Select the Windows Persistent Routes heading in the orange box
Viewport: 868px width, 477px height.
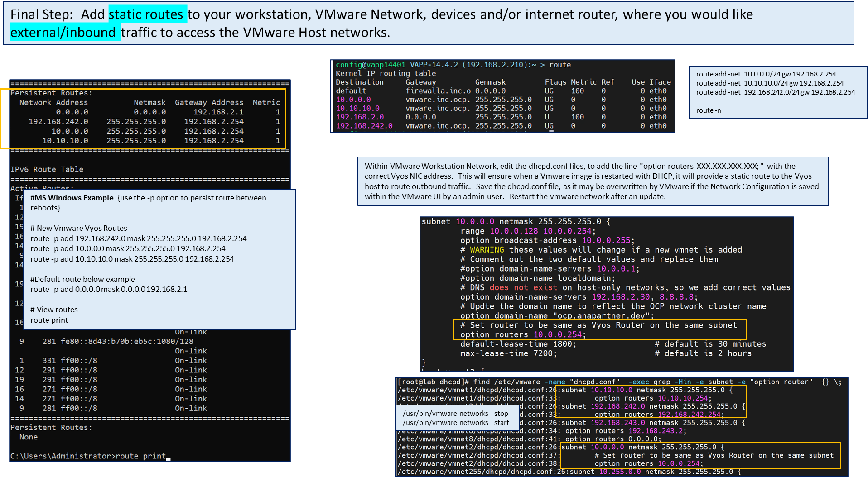tap(51, 93)
